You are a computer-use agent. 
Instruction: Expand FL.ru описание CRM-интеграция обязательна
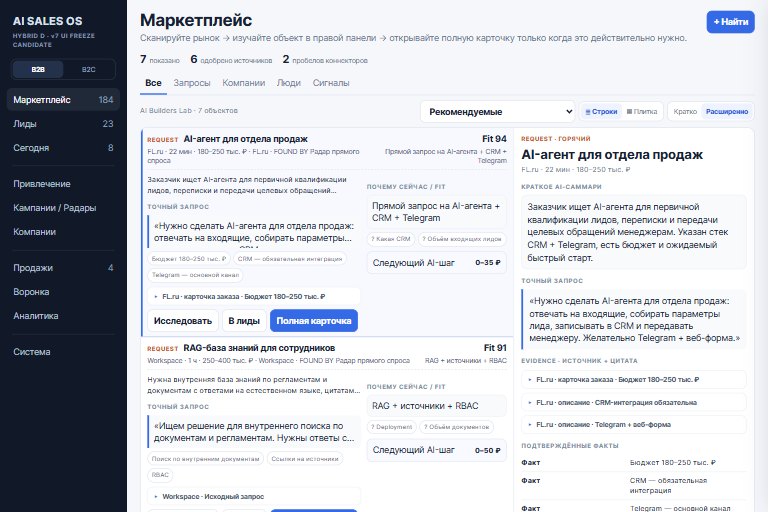click(x=634, y=402)
